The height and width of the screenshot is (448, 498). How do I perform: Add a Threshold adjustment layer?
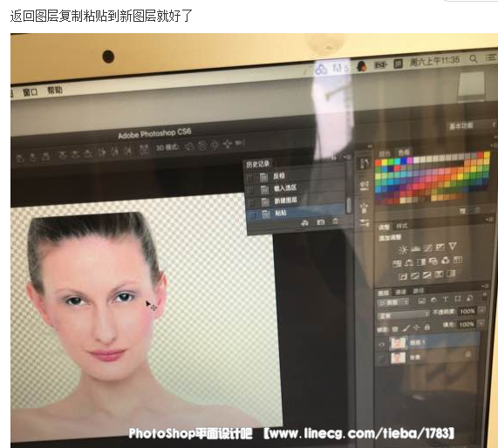426,275
